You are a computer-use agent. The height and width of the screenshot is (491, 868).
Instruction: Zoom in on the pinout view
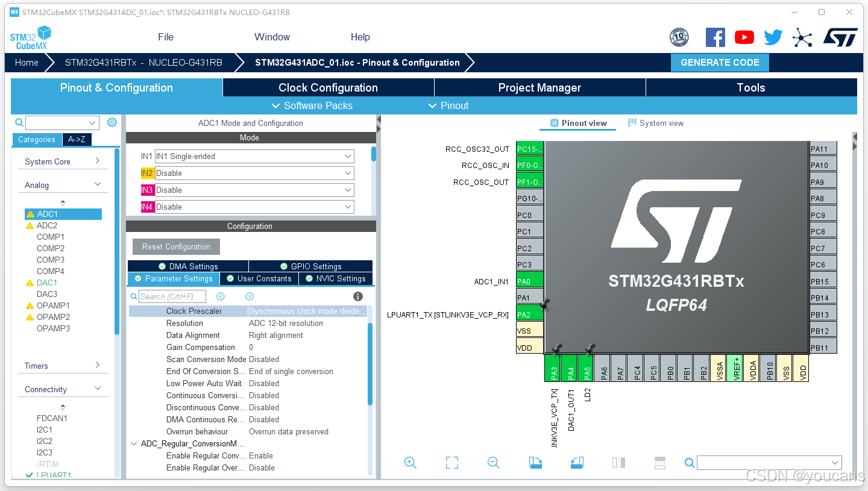410,463
